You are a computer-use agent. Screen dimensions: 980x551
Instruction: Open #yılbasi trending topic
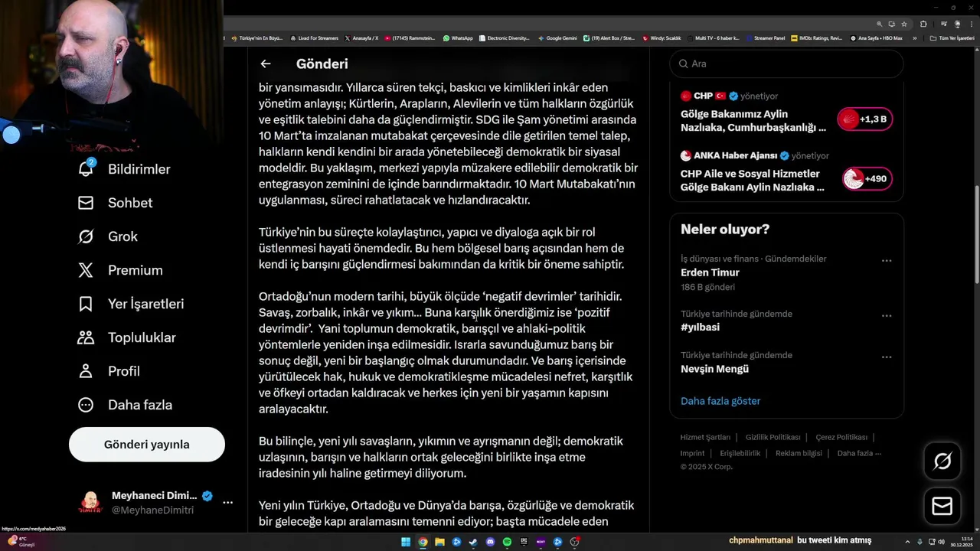[700, 328]
